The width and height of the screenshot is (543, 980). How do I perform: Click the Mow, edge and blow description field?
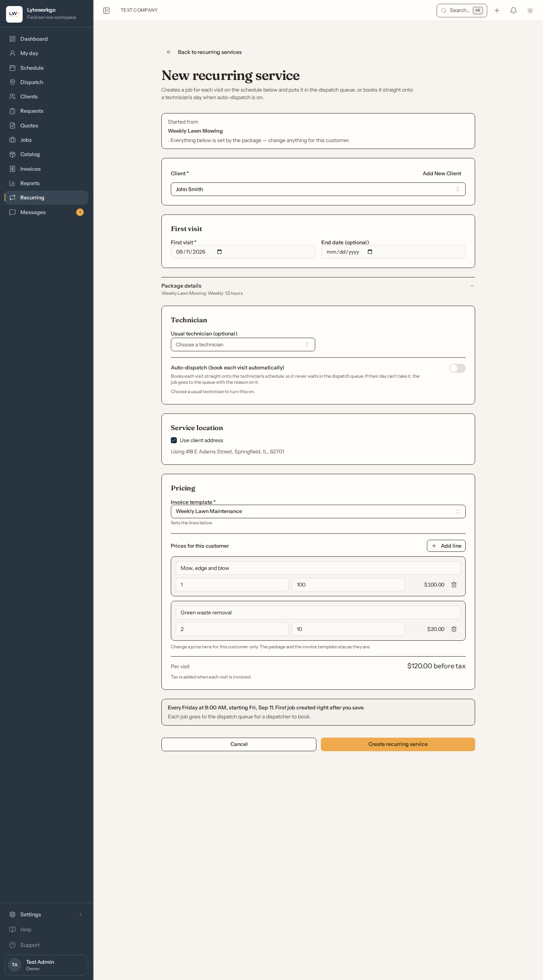318,568
